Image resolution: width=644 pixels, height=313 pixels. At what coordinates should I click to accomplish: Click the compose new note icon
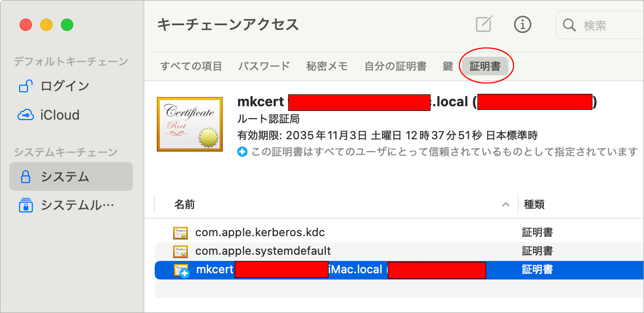point(484,24)
